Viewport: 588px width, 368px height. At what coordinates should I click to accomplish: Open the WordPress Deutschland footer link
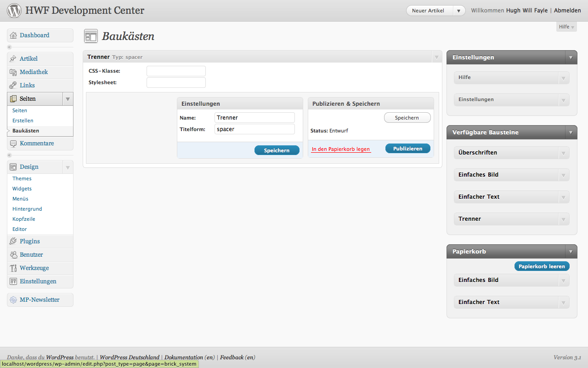tap(130, 357)
